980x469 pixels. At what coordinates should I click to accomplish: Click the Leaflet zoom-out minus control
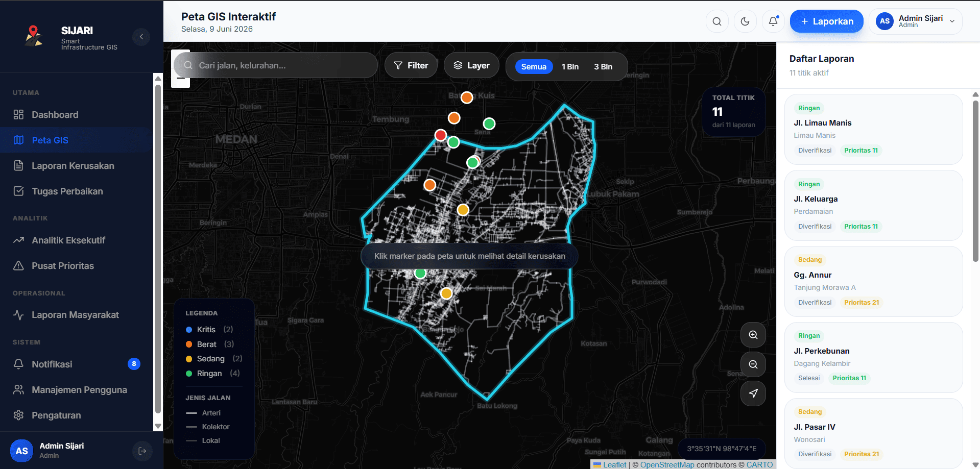pos(180,79)
